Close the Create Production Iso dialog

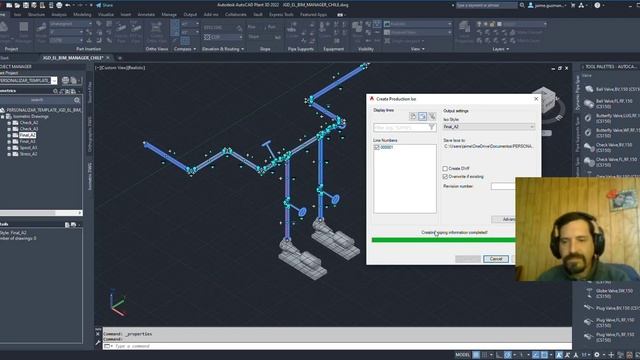536,99
